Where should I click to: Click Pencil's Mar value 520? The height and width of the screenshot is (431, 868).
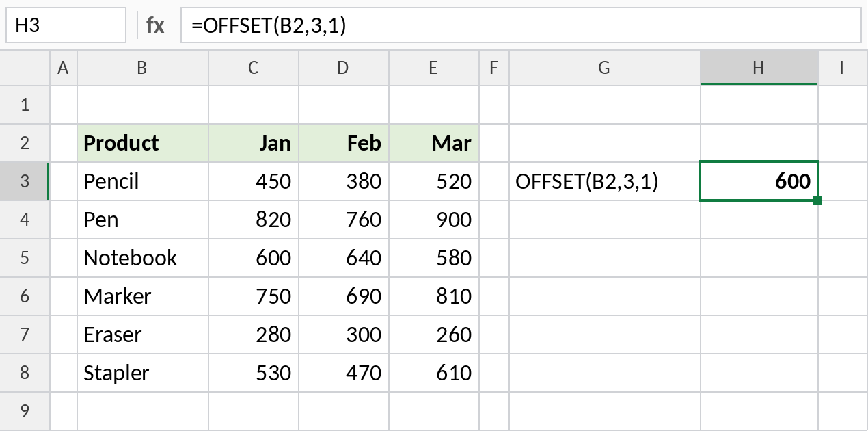(x=434, y=181)
